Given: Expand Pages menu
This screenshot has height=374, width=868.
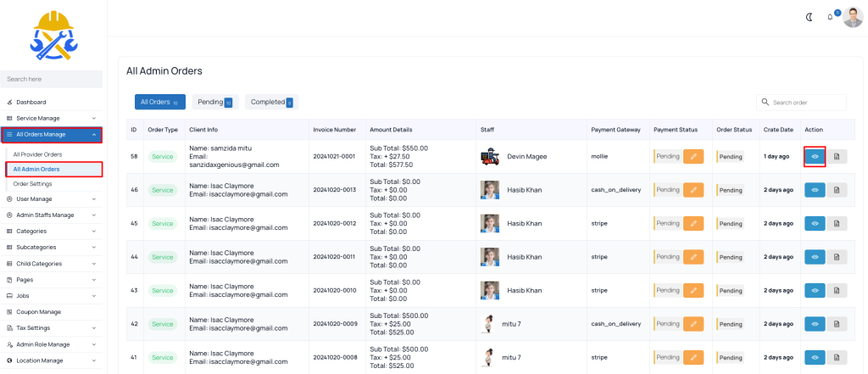Looking at the screenshot, I should click(x=51, y=280).
